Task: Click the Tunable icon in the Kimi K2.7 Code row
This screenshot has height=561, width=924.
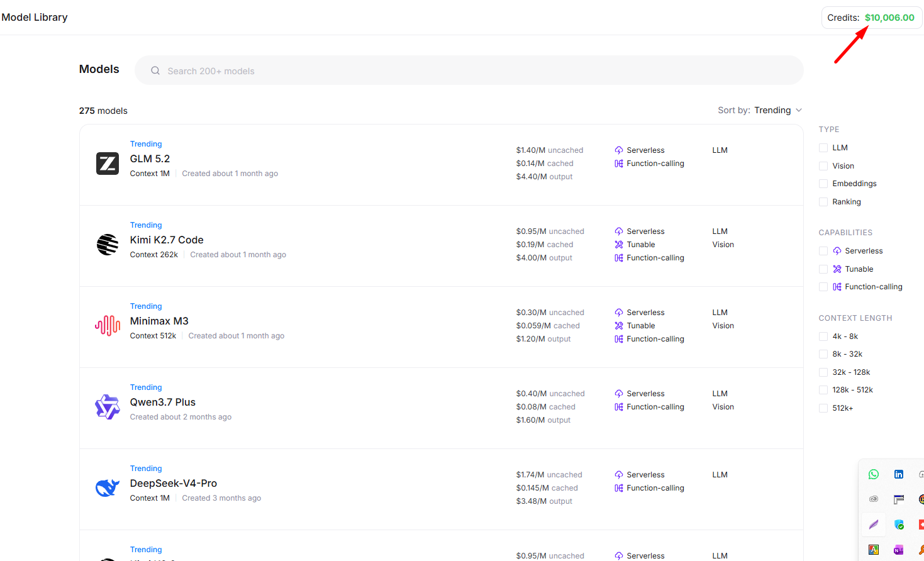Action: (x=619, y=245)
